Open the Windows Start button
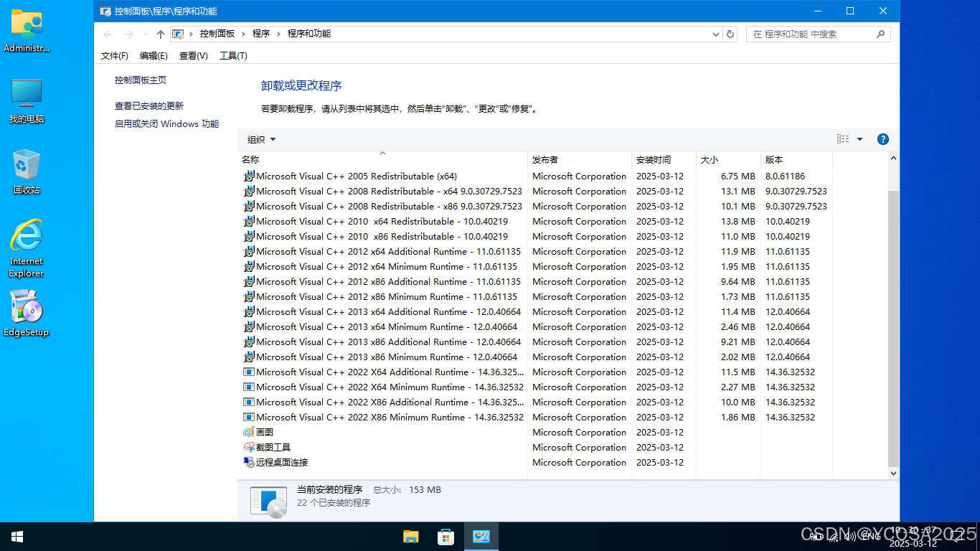The image size is (980, 551). (x=17, y=537)
